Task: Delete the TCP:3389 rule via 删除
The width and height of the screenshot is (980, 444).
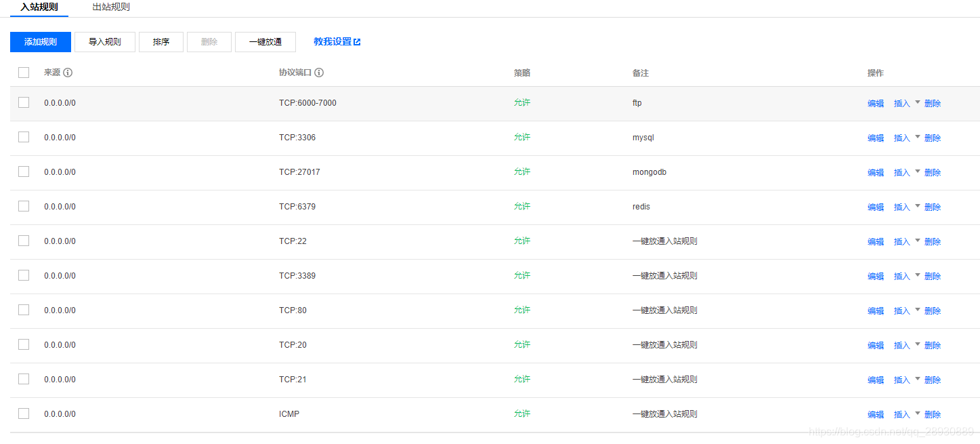Action: click(933, 277)
